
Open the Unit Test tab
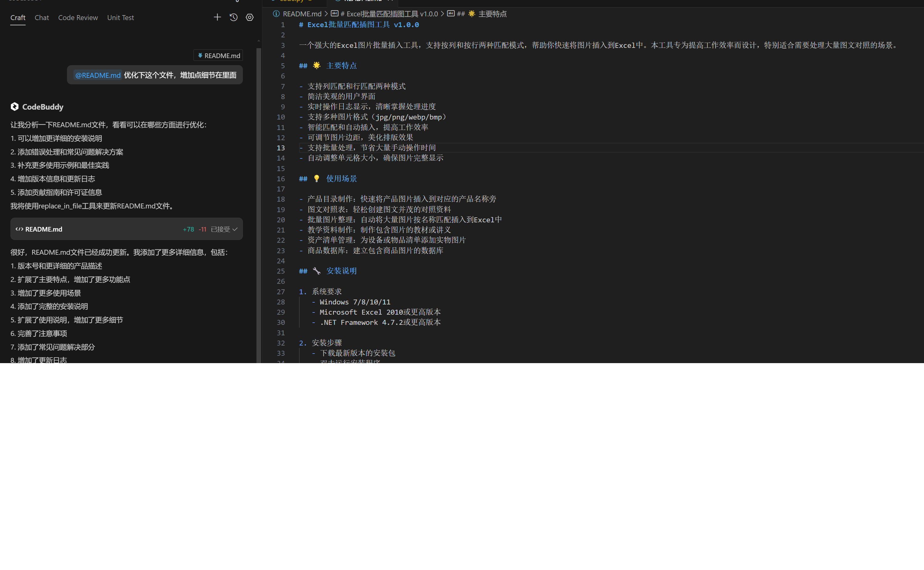click(x=121, y=18)
